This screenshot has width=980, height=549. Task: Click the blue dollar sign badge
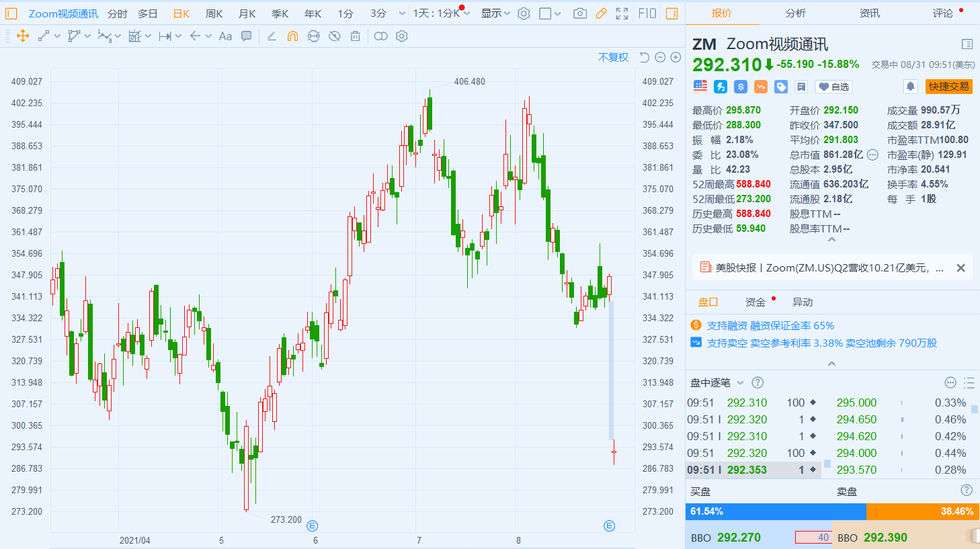741,87
